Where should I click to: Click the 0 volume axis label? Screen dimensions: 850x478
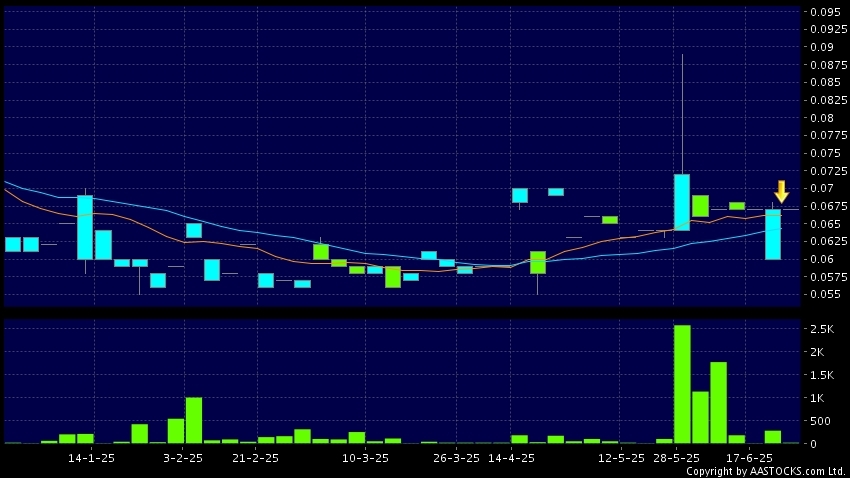point(814,444)
